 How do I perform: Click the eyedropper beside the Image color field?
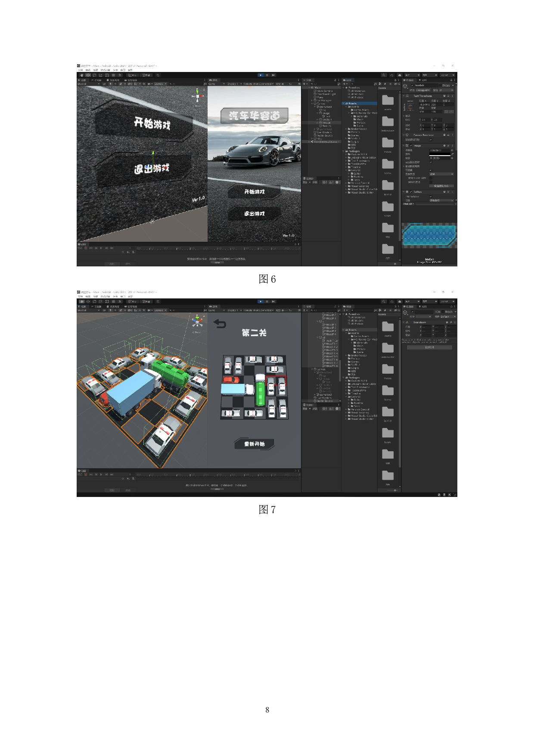(452, 154)
